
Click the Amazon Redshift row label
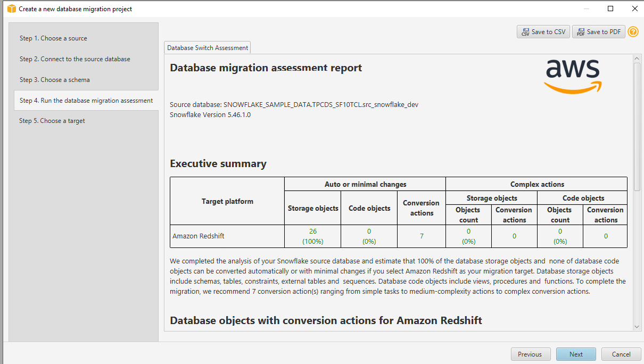tap(199, 236)
